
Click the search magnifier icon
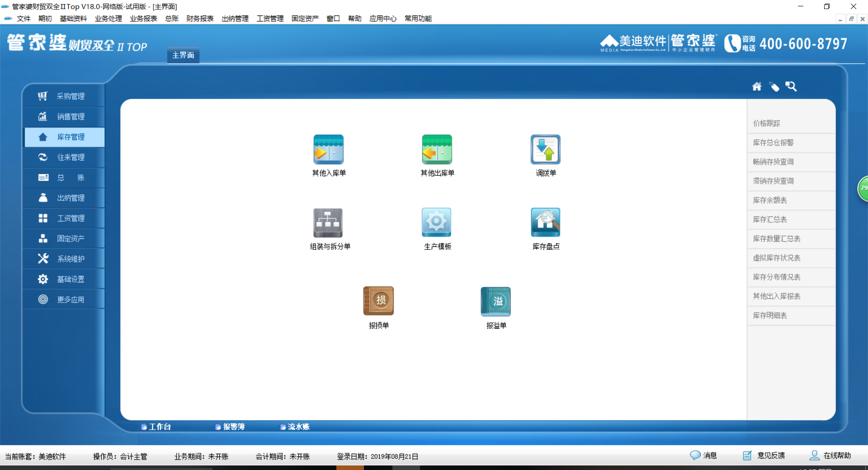pos(791,86)
